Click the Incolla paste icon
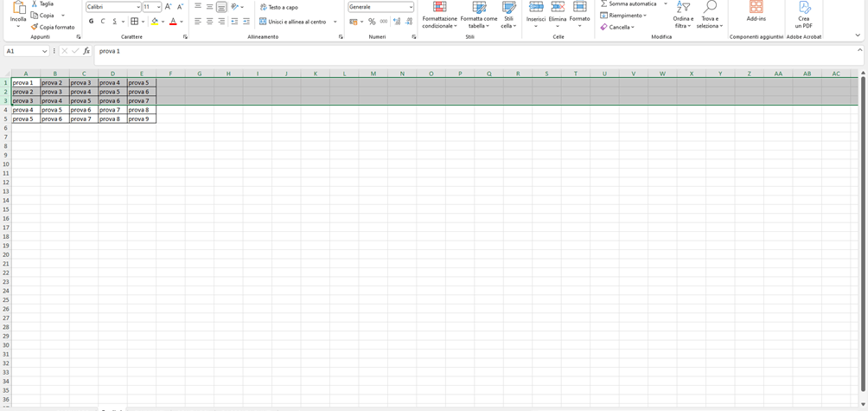This screenshot has height=411, width=868. pos(18,9)
